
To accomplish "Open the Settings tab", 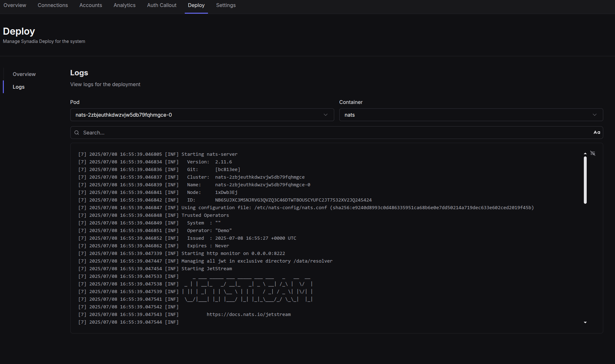I will click(x=226, y=5).
